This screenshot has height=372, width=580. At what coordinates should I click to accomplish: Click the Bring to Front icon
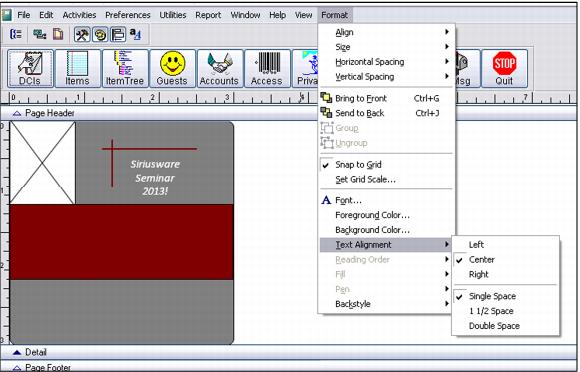[x=326, y=98]
